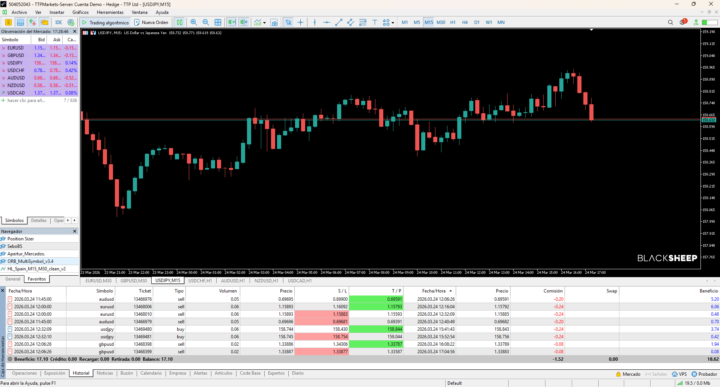This screenshot has width=720, height=387.
Task: Click Mercado link in status bar
Action: (x=628, y=374)
